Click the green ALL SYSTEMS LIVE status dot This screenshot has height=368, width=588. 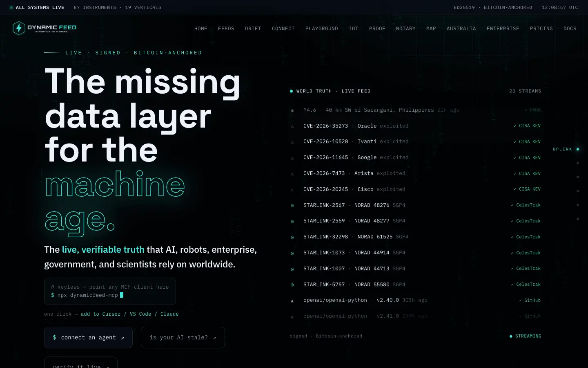[x=11, y=7]
